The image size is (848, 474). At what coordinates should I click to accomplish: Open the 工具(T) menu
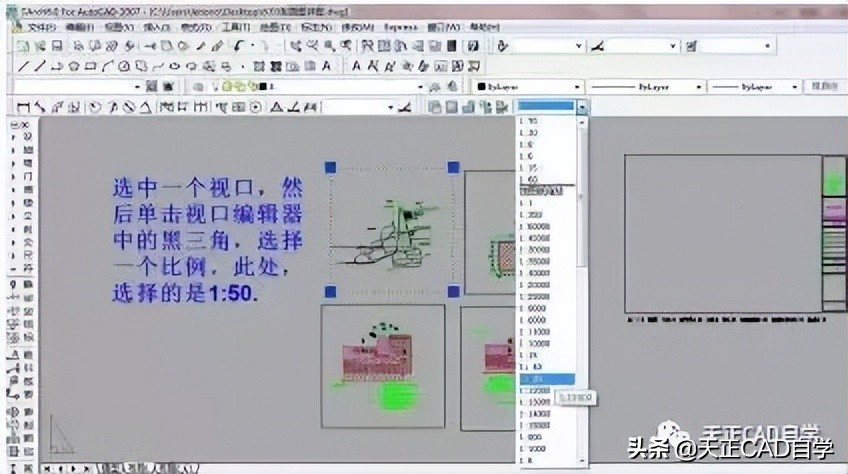[236, 28]
